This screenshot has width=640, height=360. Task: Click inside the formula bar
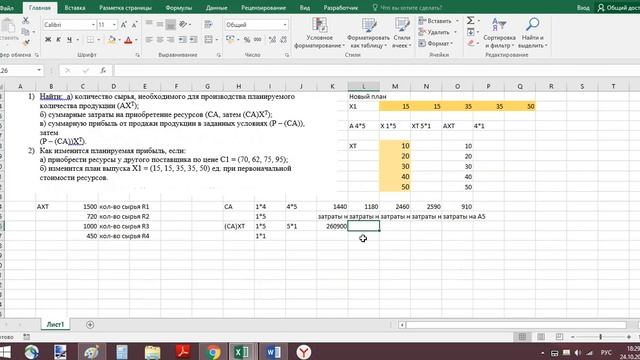coord(376,71)
